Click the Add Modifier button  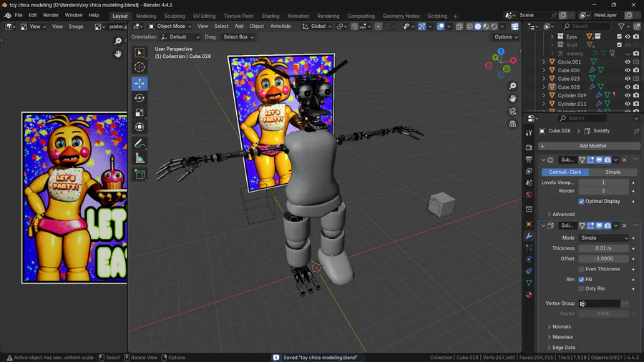pyautogui.click(x=589, y=146)
